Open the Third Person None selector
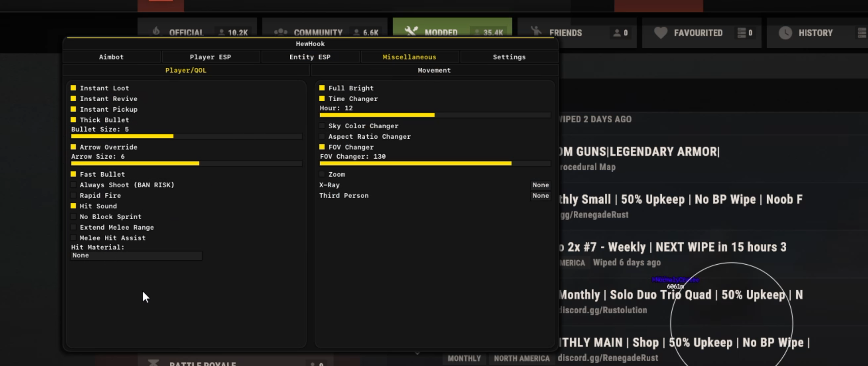This screenshot has width=868, height=366. pyautogui.click(x=540, y=196)
